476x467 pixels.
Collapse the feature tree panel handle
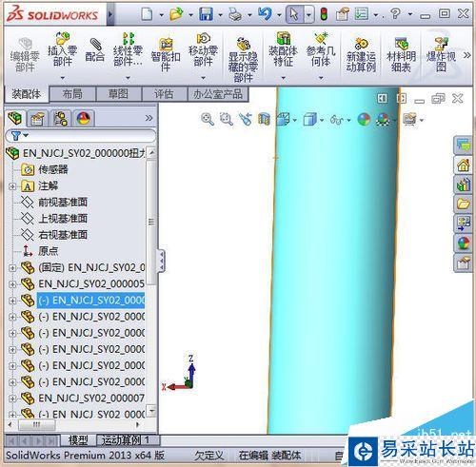tap(162, 261)
